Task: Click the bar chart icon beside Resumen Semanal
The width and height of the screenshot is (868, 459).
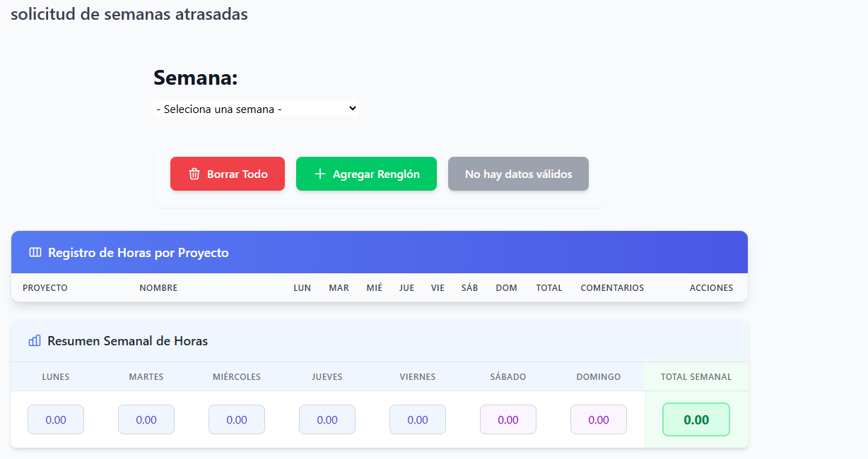Action: tap(35, 341)
